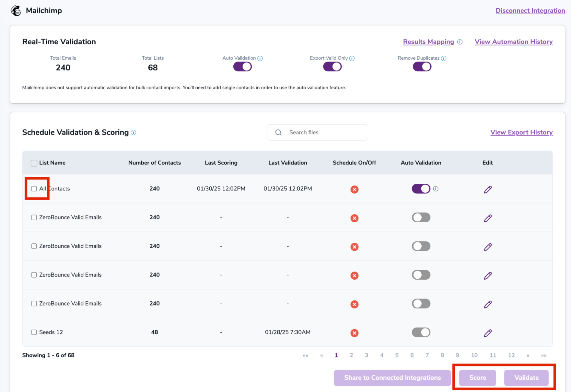Tick the Seeds 12 checkbox

click(34, 332)
